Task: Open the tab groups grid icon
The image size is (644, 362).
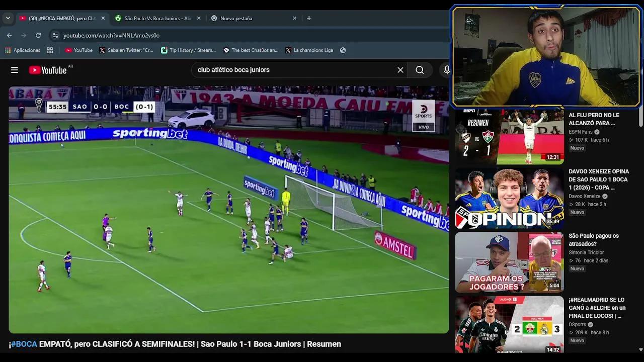Action: (50, 50)
